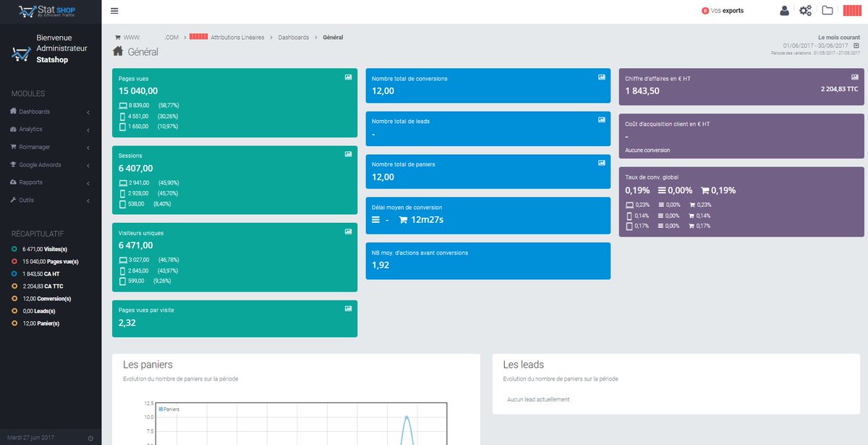Click the Roimanager cart icon in sidebar
The height and width of the screenshot is (445, 868).
pyautogui.click(x=13, y=147)
